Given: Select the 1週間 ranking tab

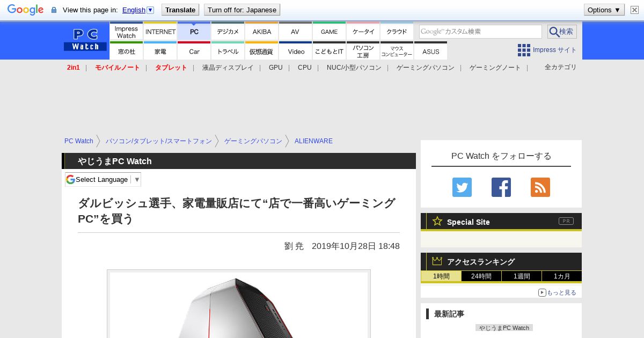Looking at the screenshot, I should point(522,276).
